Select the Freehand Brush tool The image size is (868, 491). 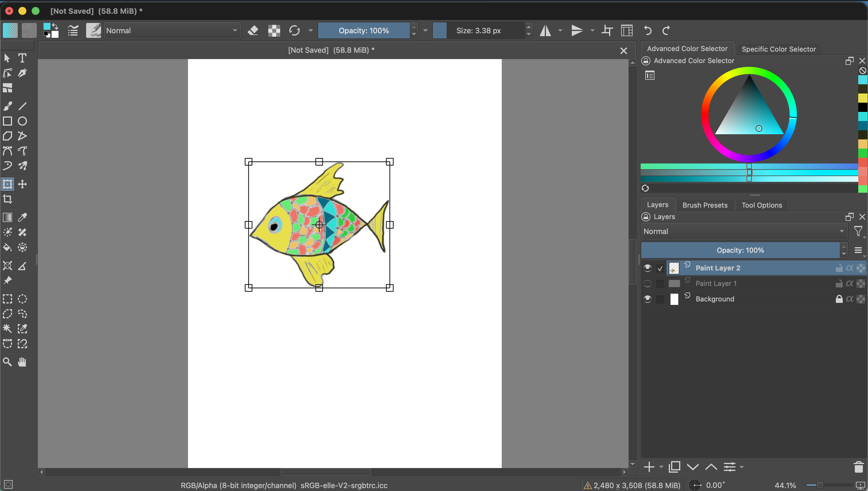[7, 106]
